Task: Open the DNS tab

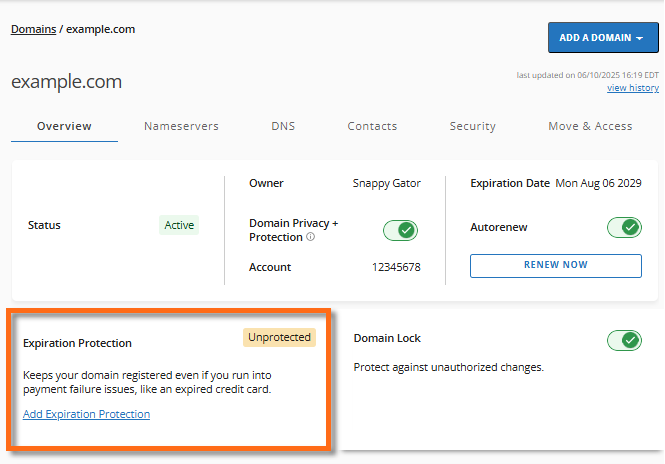Action: 283,127
